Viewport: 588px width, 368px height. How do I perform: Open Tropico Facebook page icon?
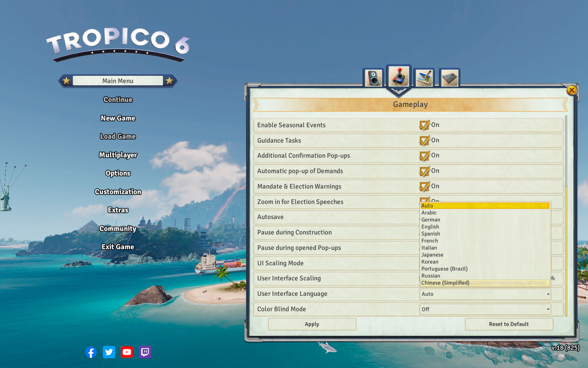coord(91,352)
